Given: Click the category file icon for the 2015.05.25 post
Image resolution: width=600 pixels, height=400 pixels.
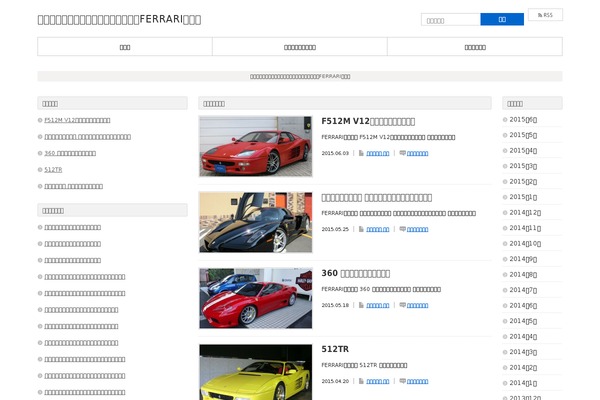Looking at the screenshot, I should click(361, 229).
